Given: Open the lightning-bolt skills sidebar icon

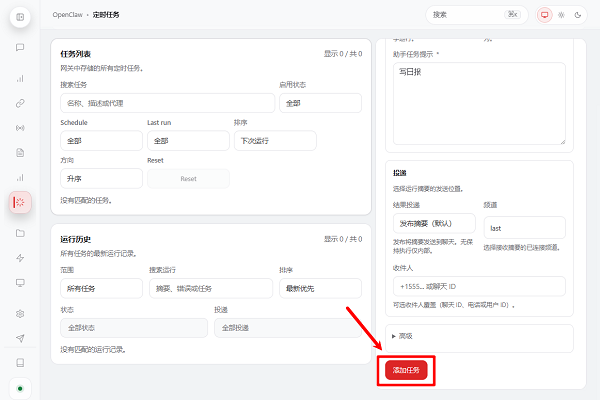Looking at the screenshot, I should pos(20,258).
